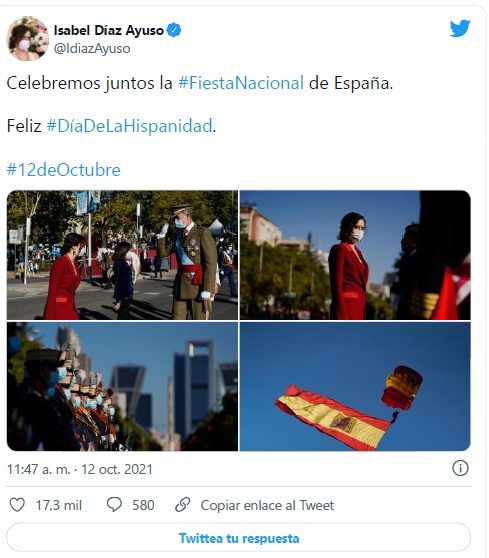Click the chain link copy icon

(183, 505)
